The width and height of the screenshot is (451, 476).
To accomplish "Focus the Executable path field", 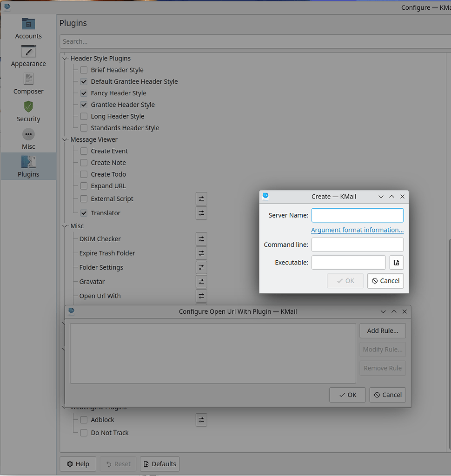I will (349, 263).
